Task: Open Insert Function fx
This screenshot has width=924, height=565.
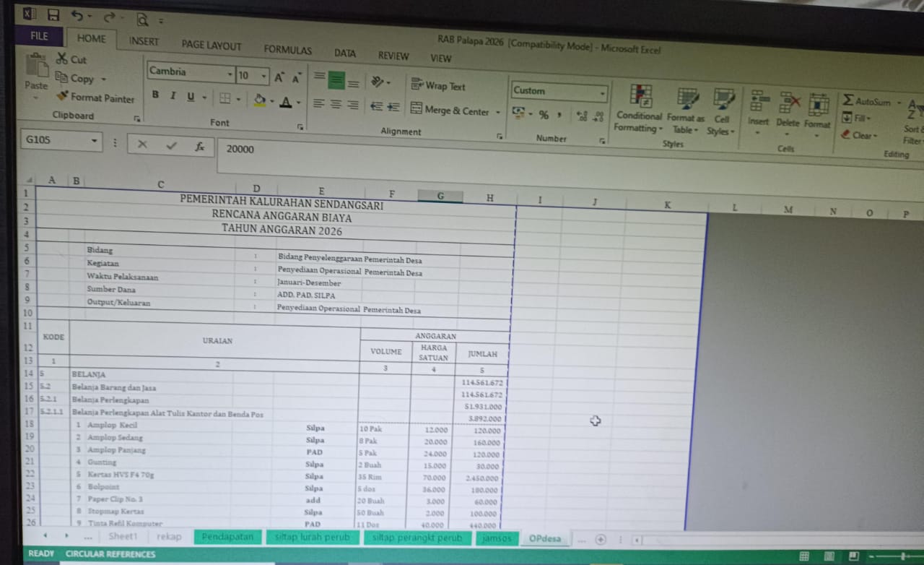Action: [200, 147]
